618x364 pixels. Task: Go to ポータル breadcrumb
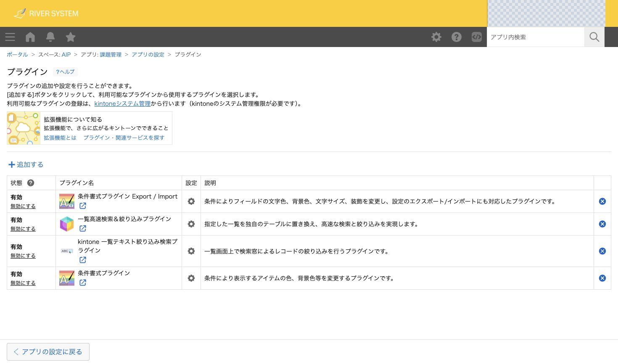pyautogui.click(x=17, y=55)
